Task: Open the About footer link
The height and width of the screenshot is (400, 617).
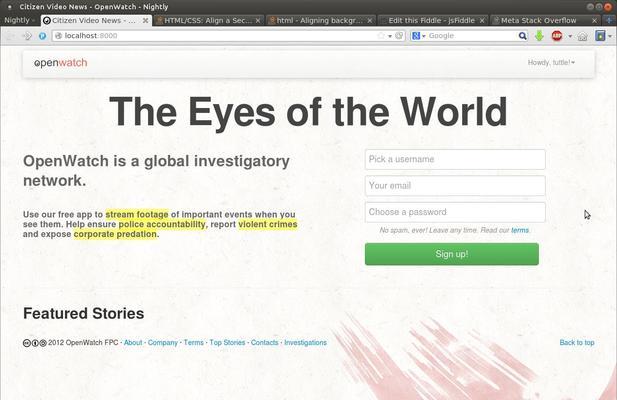Action: [133, 343]
